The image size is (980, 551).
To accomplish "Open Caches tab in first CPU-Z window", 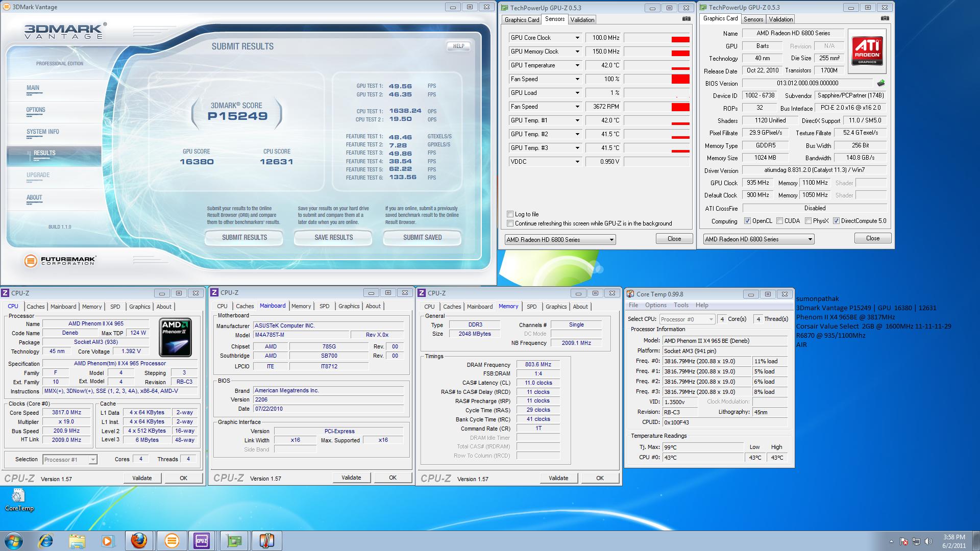I will [x=36, y=307].
